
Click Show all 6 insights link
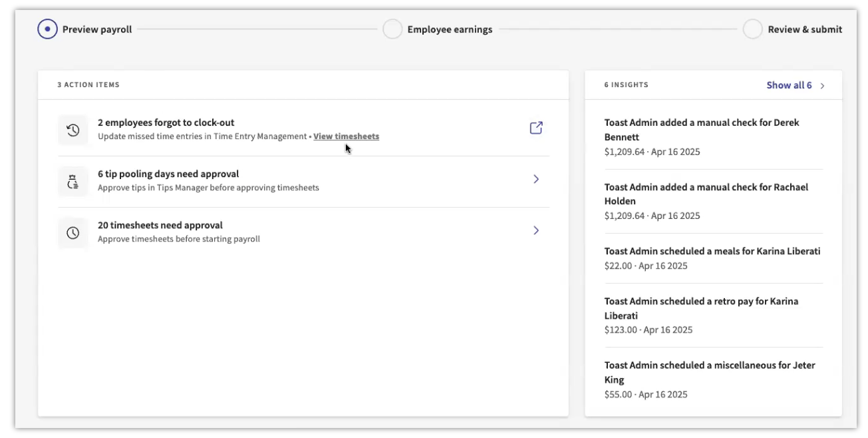pyautogui.click(x=789, y=85)
